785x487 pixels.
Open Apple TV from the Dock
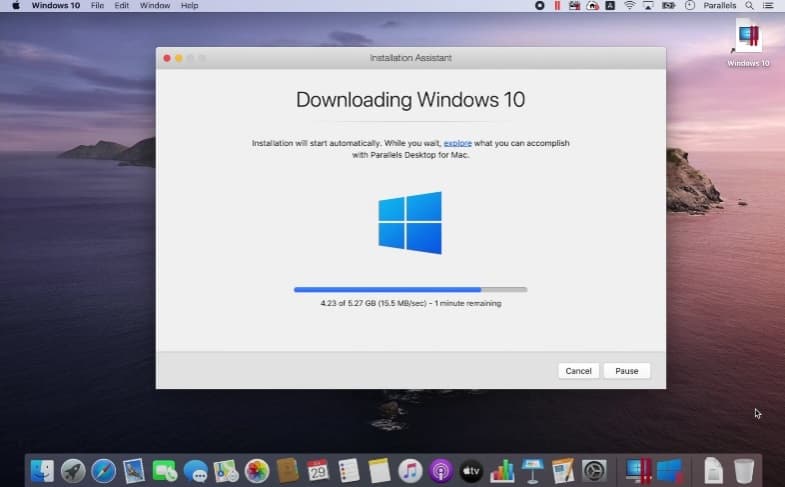click(471, 471)
